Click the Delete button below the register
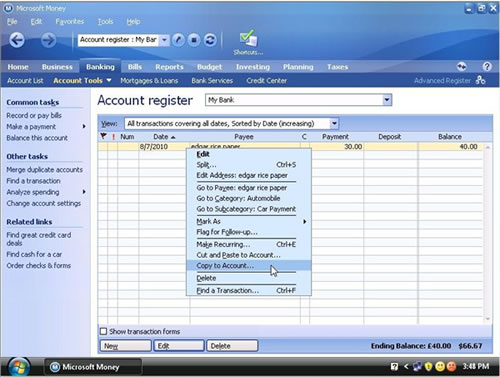This screenshot has height=377, width=500. click(232, 346)
